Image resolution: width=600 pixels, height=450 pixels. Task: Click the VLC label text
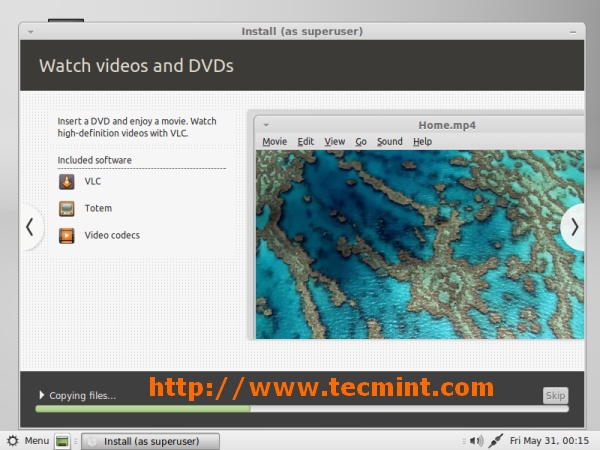click(x=93, y=181)
